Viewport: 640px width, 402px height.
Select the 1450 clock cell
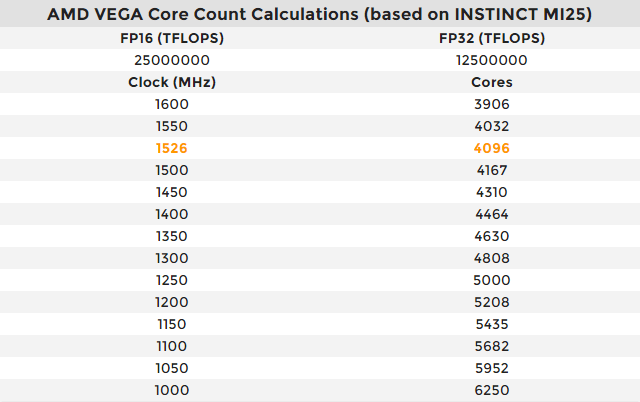172,192
